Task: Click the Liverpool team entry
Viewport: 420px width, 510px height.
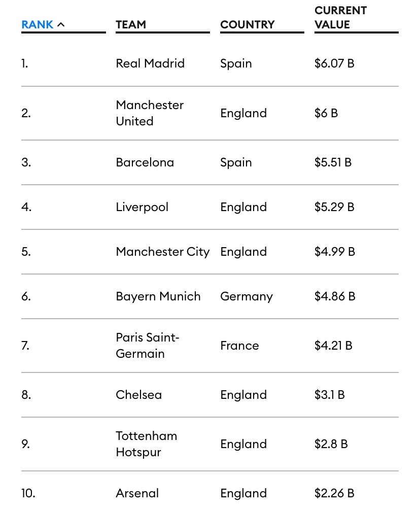Action: [142, 207]
